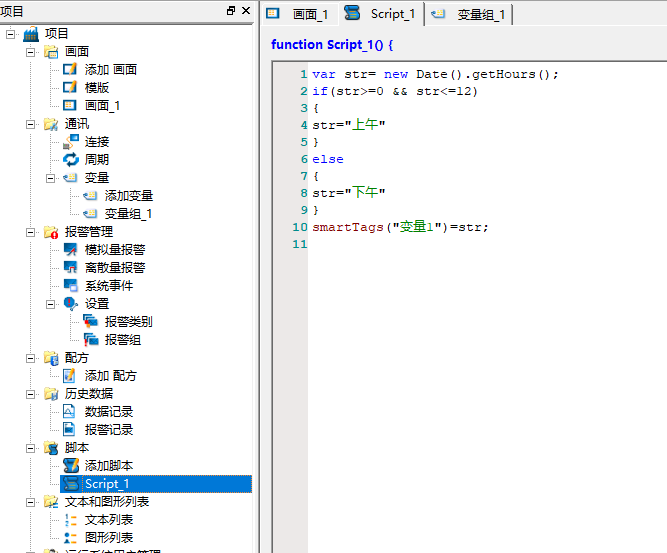Select 变量组_1 label in the tree

click(x=128, y=214)
